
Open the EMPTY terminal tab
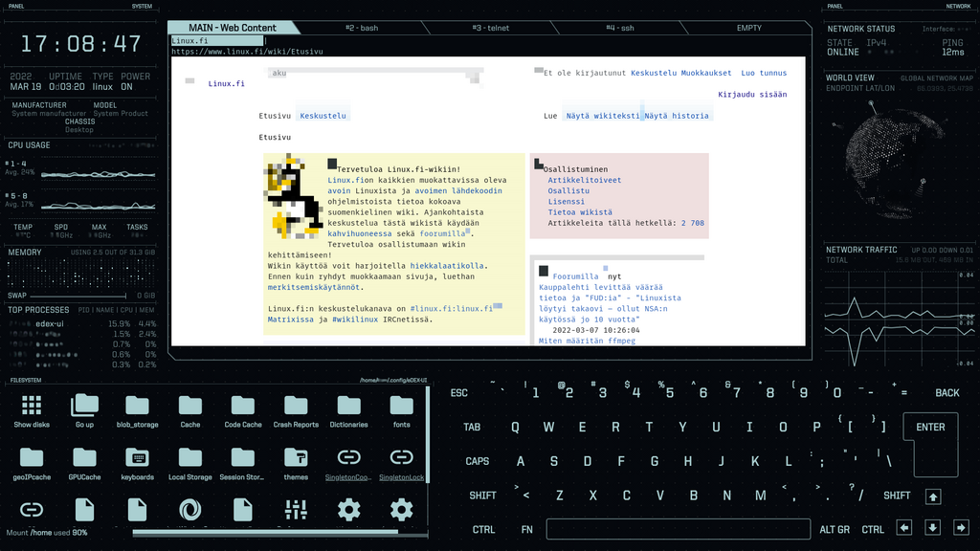coord(749,29)
